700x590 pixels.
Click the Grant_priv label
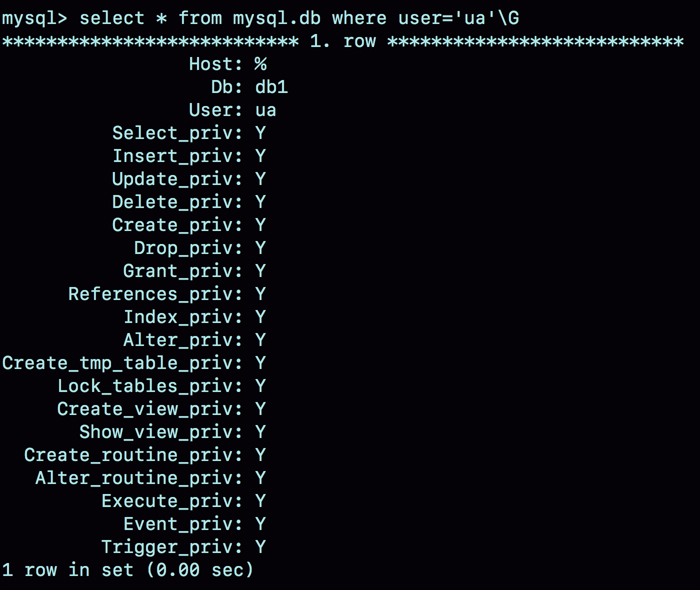[182, 271]
